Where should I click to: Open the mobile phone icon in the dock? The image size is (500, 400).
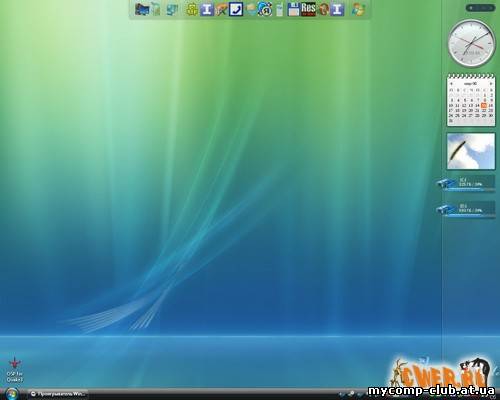279,9
